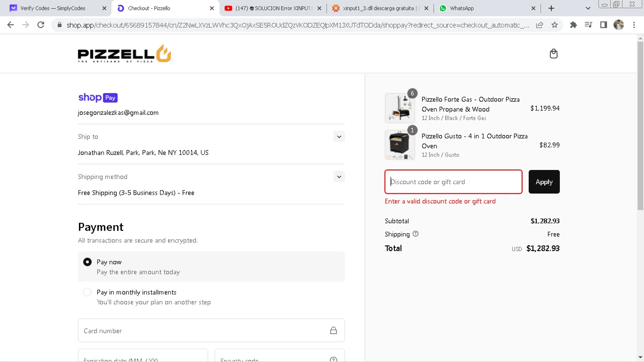644x362 pixels.
Task: Switch to xinput1_3.dll descarga tab
Action: 381,8
